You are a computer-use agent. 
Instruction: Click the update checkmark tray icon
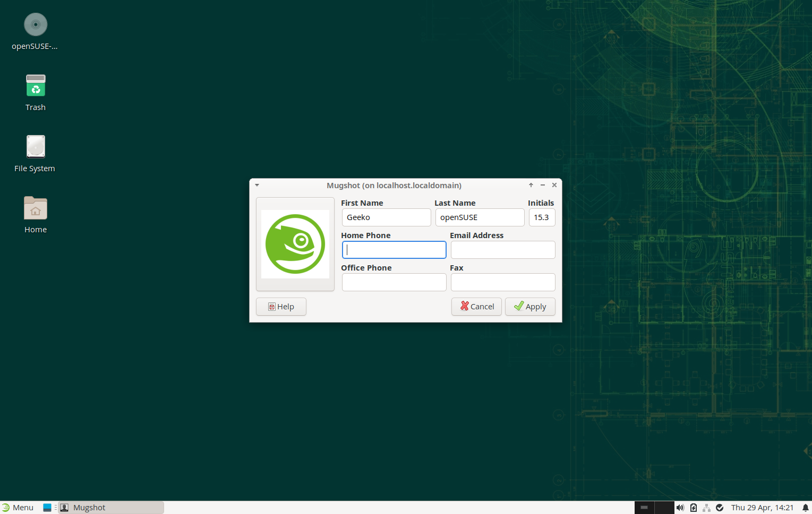720,508
